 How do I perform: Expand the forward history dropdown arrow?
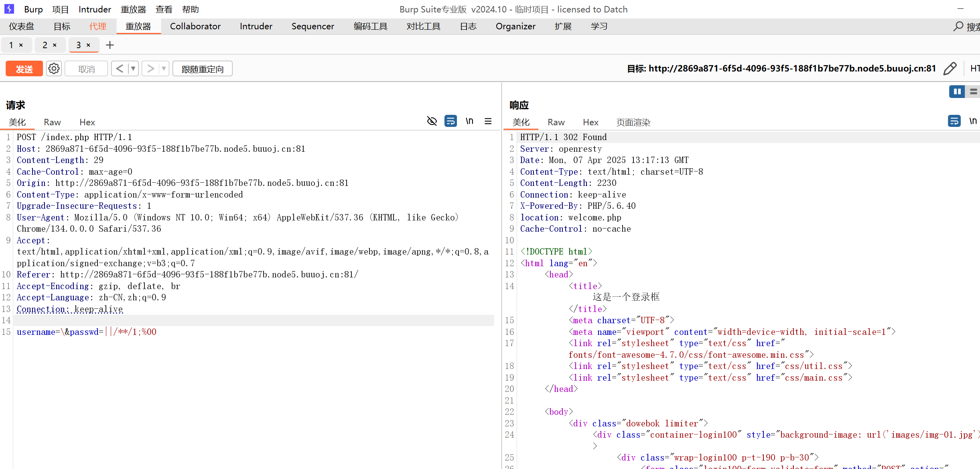tap(164, 69)
